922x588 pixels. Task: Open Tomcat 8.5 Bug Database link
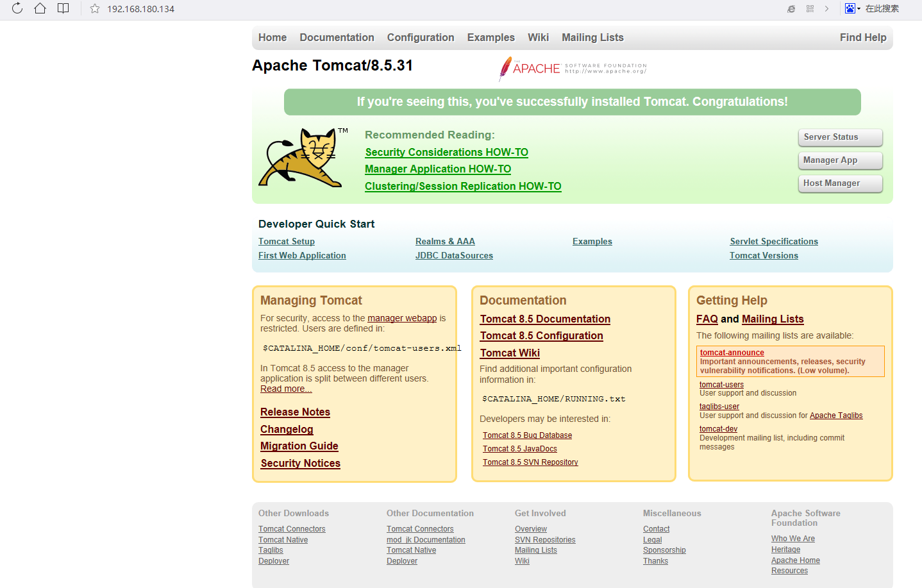pyautogui.click(x=527, y=435)
